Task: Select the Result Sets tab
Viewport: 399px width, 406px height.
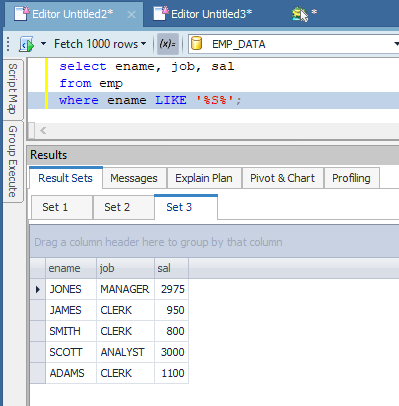Action: tap(65, 178)
